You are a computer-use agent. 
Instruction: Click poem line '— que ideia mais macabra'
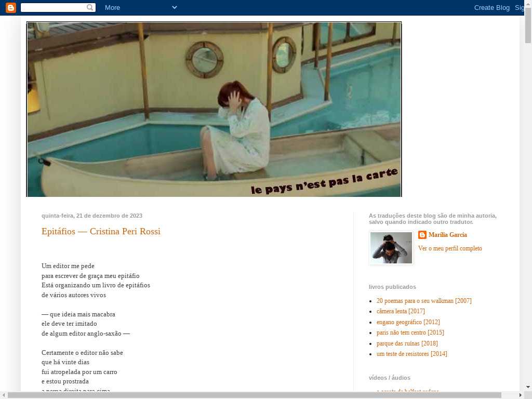(x=78, y=314)
